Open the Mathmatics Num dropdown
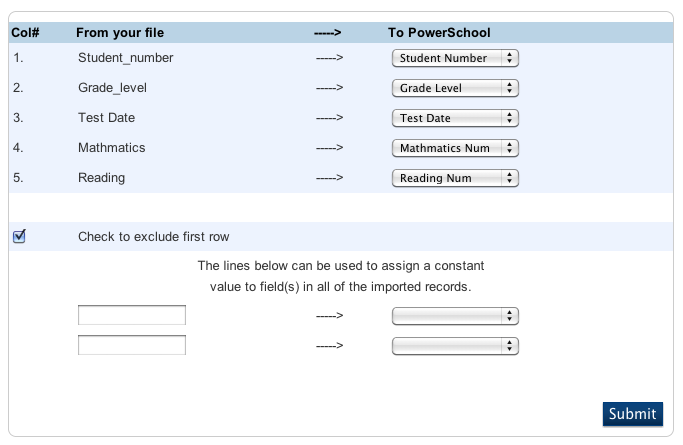The image size is (683, 445). [x=455, y=148]
